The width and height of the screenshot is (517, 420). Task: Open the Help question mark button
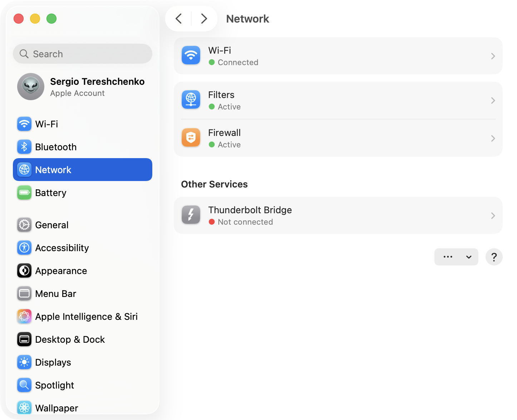click(494, 257)
